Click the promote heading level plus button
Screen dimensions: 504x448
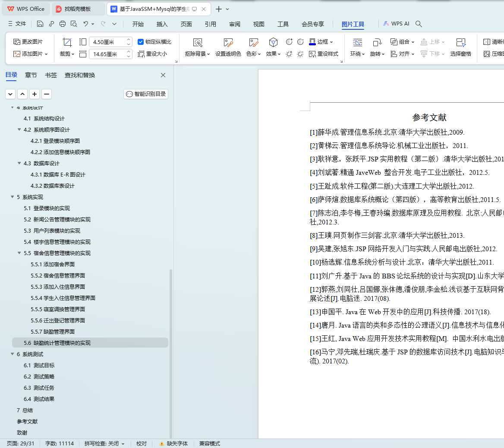click(35, 94)
